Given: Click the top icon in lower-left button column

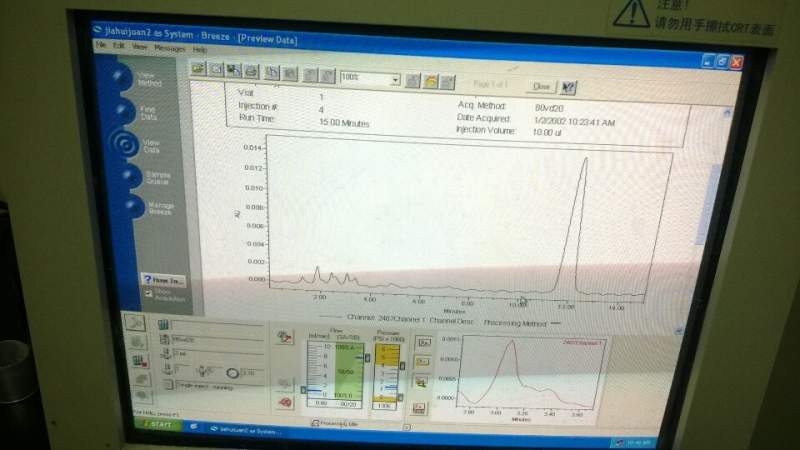Looking at the screenshot, I should [x=136, y=322].
